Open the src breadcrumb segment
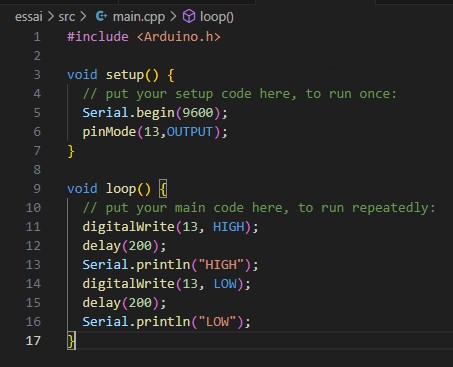 [x=67, y=16]
